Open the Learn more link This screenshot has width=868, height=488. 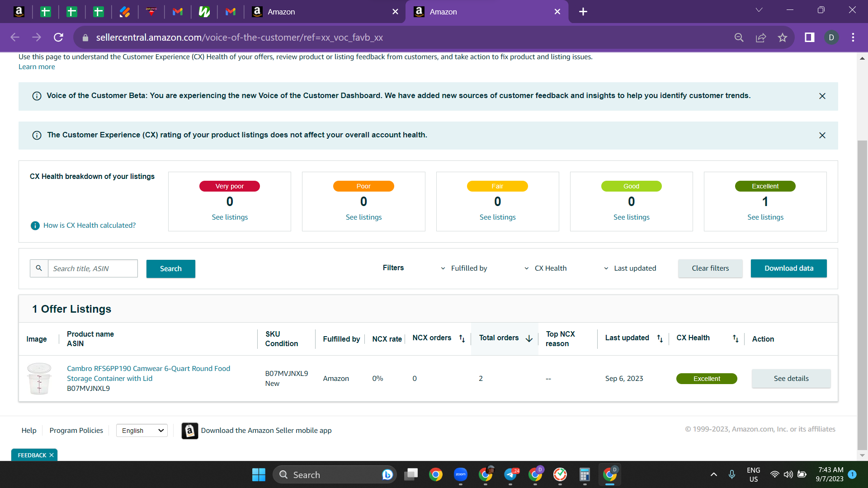point(37,67)
